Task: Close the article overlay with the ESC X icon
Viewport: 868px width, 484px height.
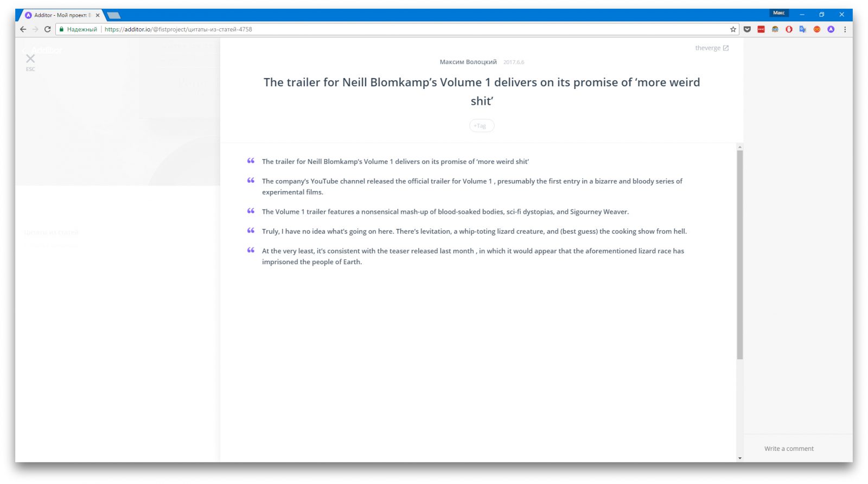Action: click(30, 59)
